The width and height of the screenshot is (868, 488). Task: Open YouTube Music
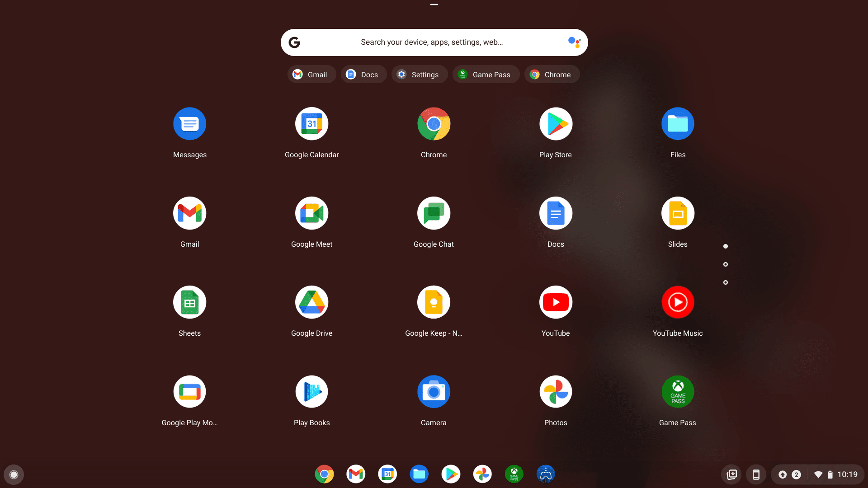[678, 302]
